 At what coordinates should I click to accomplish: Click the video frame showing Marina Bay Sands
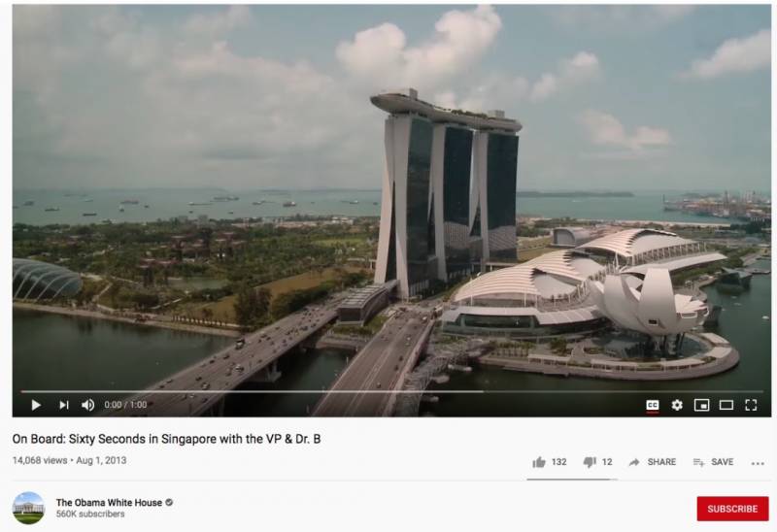point(391,198)
